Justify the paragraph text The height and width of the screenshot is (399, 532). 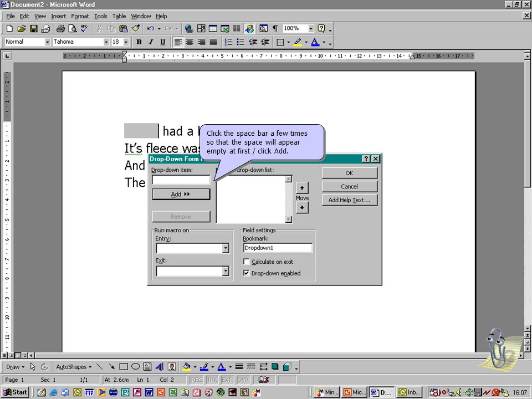[x=213, y=42]
